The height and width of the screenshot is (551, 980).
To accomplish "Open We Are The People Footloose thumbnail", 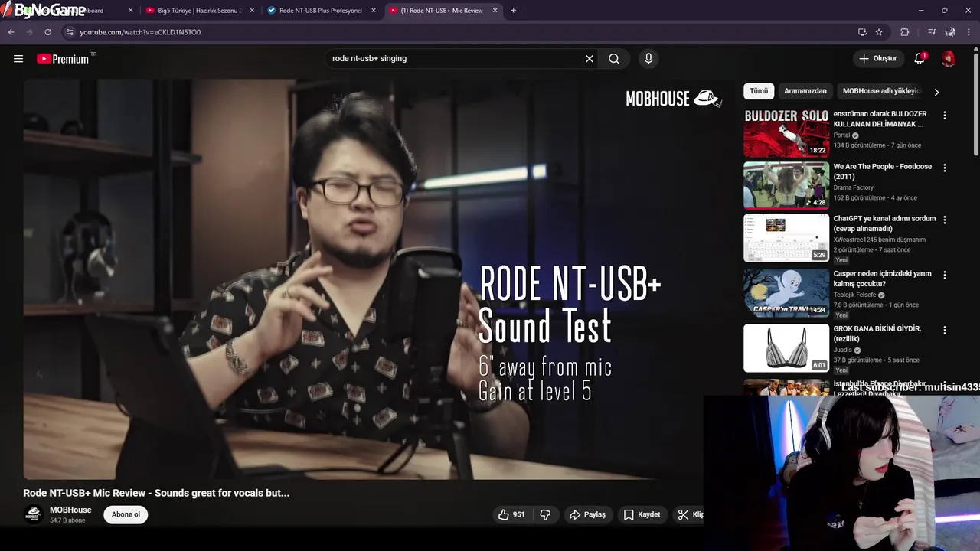I will tap(786, 185).
